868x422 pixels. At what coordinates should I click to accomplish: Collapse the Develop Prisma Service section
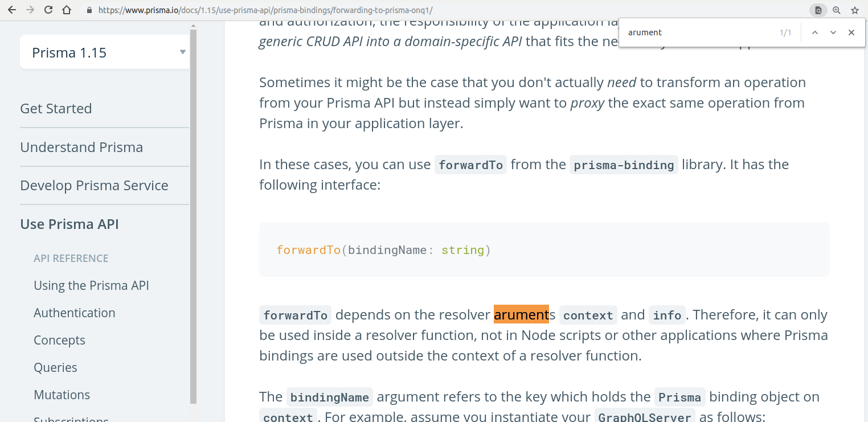tap(94, 185)
